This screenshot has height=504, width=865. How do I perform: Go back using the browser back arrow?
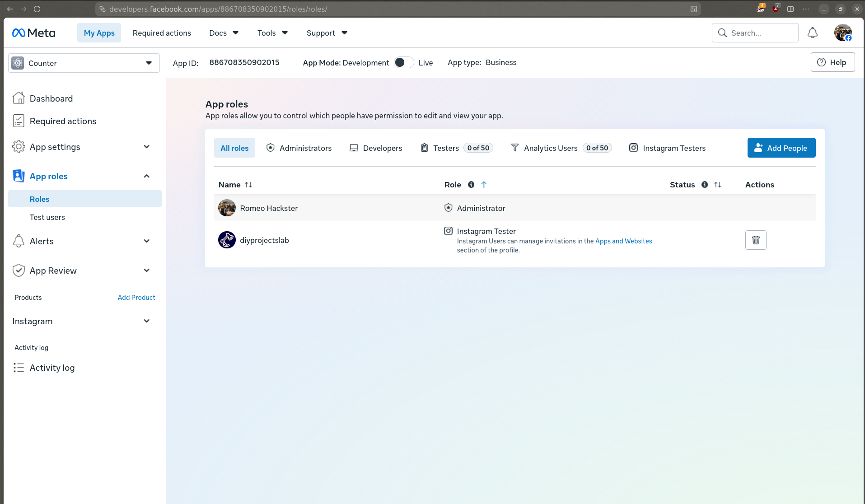[10, 9]
